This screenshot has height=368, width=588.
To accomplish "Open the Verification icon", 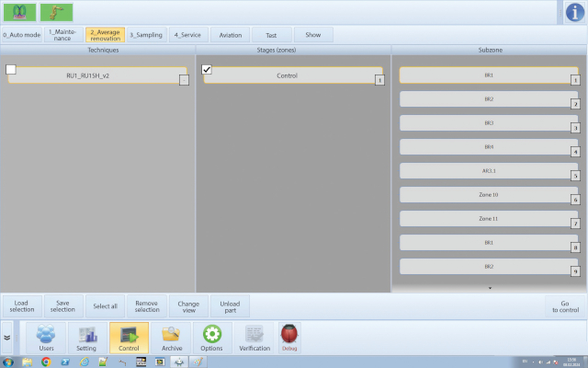I will pos(254,338).
